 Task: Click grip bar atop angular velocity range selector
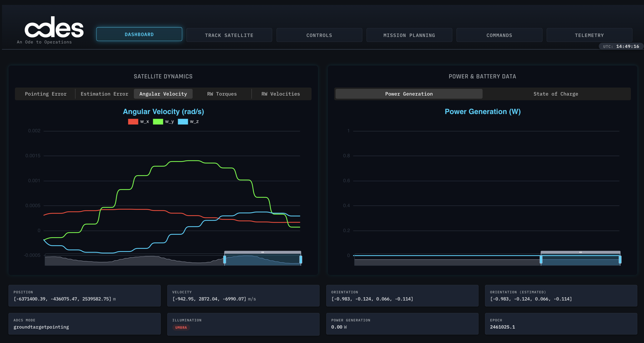click(263, 252)
